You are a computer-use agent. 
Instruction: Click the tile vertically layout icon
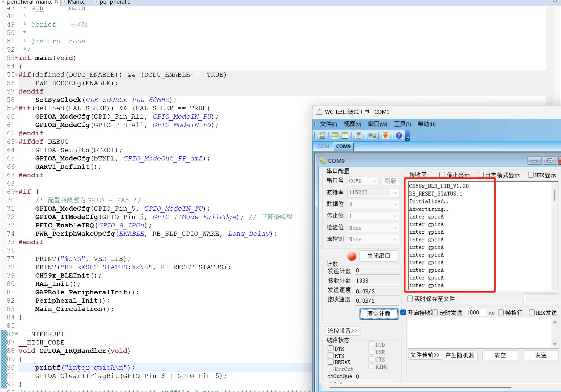point(345,136)
